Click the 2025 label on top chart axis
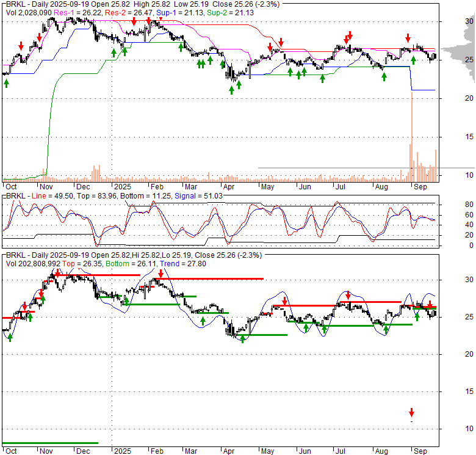This screenshot has width=476, height=455. [122, 187]
